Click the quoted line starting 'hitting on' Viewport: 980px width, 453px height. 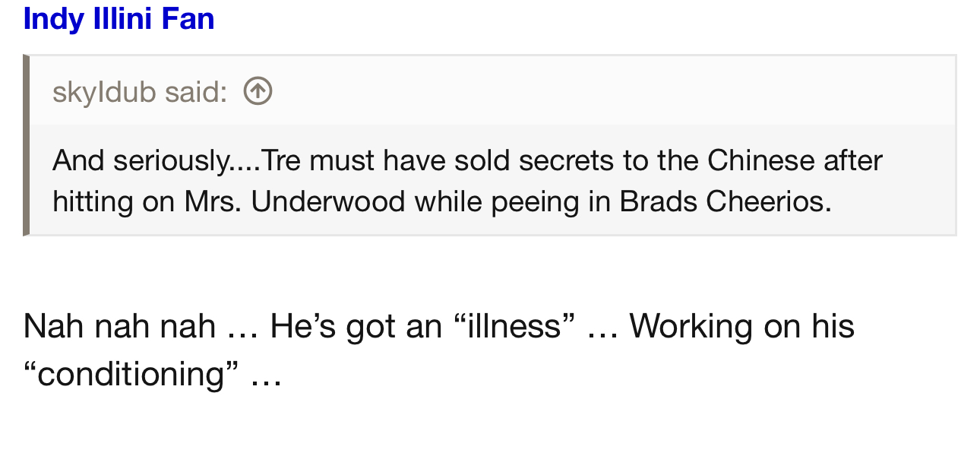(x=441, y=201)
